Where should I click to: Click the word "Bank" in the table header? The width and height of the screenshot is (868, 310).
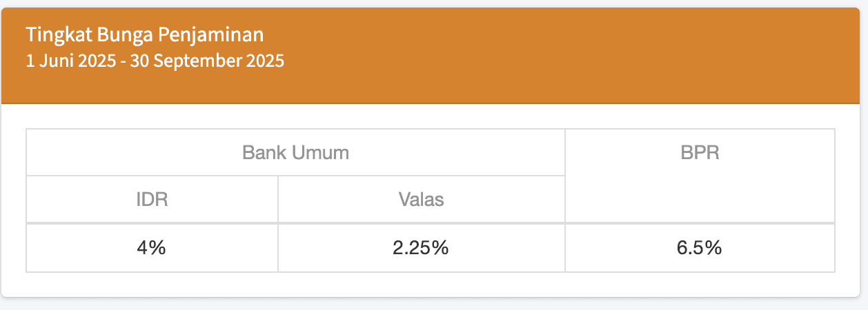pos(265,152)
